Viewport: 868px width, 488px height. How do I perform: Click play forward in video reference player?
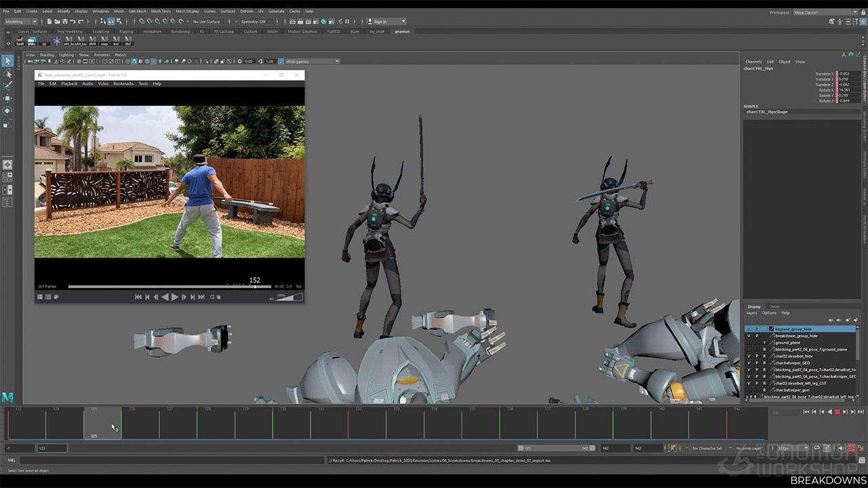[174, 297]
